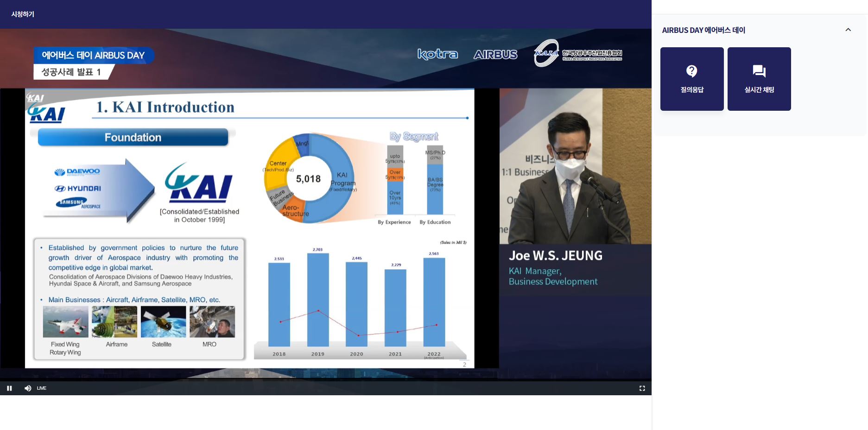Click the AIRBUS logo in video banner
The image size is (868, 430).
point(495,55)
